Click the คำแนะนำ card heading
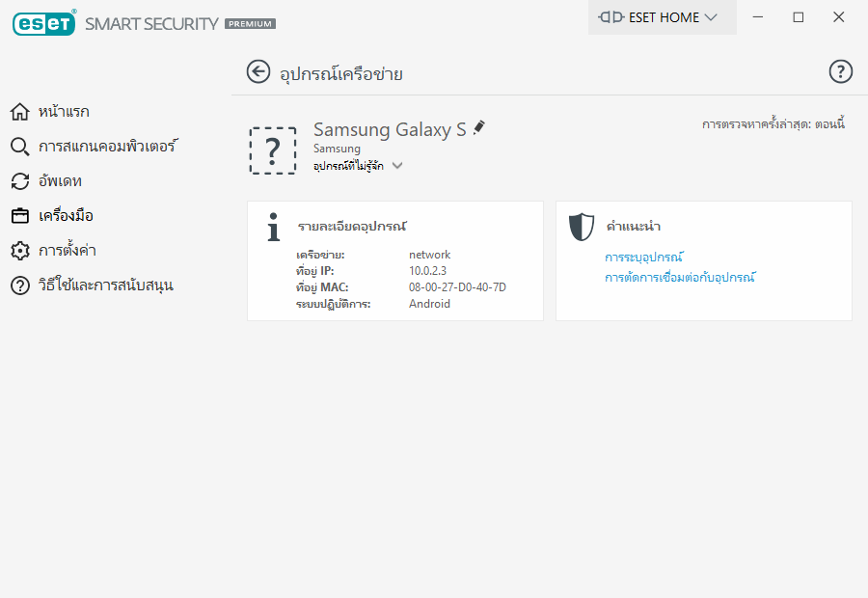868x598 pixels. click(634, 226)
